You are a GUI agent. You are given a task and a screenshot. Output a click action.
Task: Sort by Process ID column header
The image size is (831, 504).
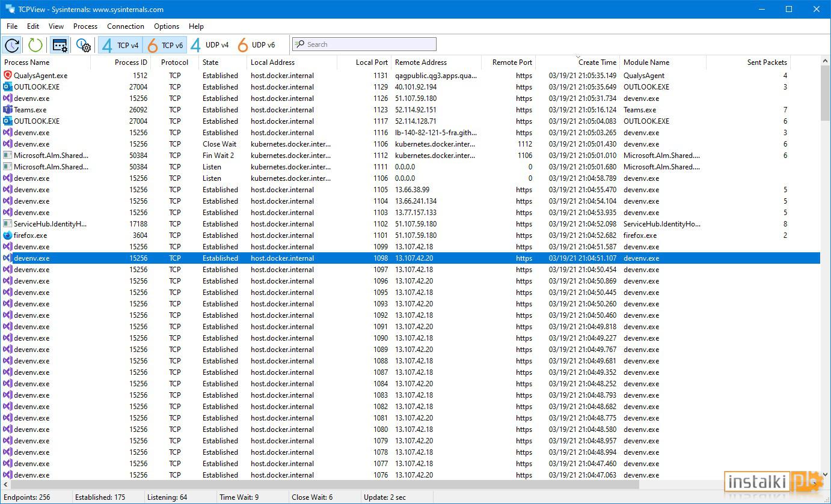[120, 62]
